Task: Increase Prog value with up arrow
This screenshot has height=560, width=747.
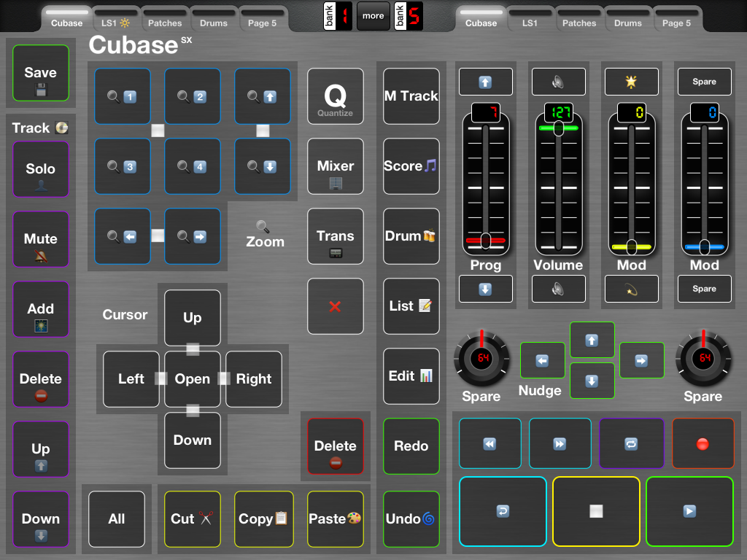Action: tap(485, 82)
